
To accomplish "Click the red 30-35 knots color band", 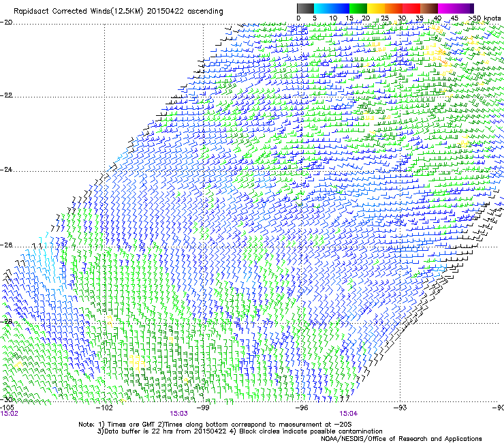I will click(x=411, y=8).
